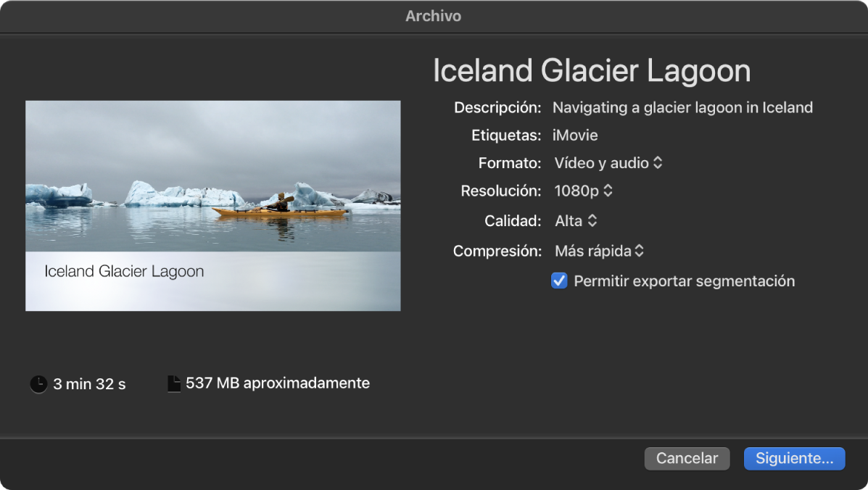Click the 3 min 32 s duration text
Image resolution: width=868 pixels, height=490 pixels.
click(x=89, y=384)
